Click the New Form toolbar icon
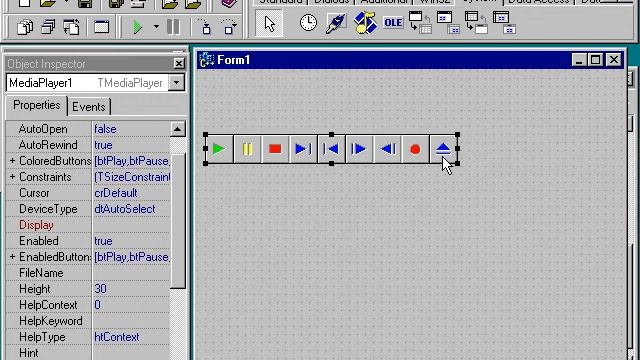The image size is (640, 360). (x=102, y=28)
